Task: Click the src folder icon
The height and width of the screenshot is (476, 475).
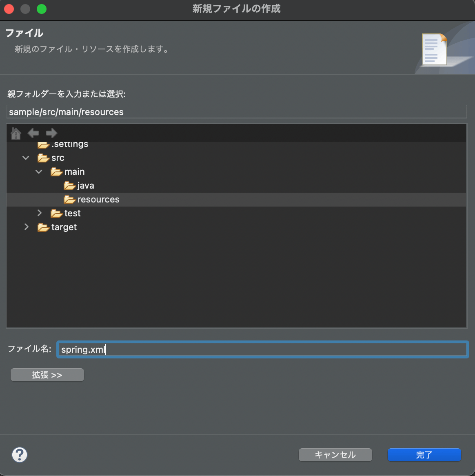Action: (x=43, y=158)
